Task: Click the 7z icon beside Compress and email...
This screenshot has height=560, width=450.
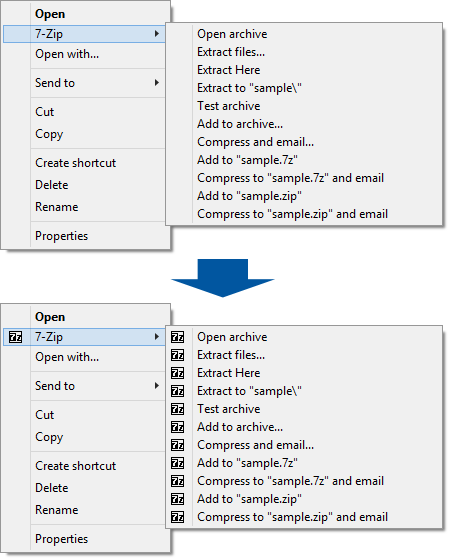Action: (x=178, y=445)
